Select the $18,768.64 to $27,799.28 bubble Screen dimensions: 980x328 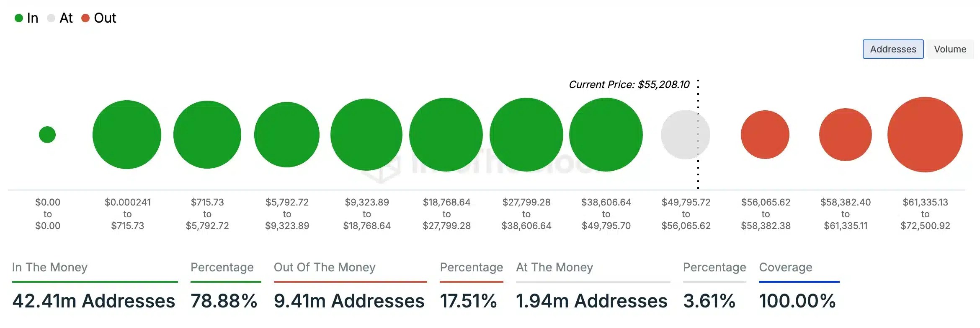pos(446,135)
